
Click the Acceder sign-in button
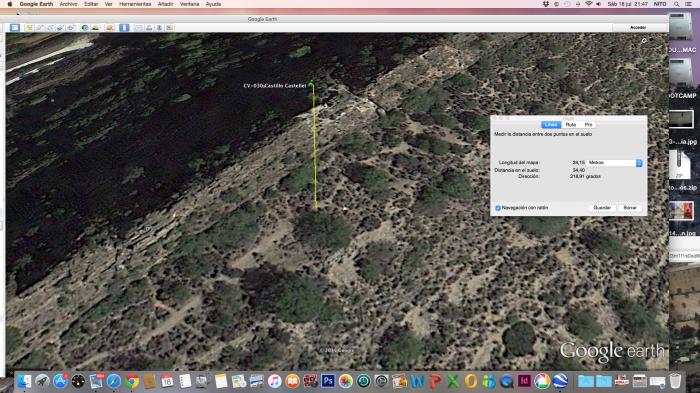point(638,28)
